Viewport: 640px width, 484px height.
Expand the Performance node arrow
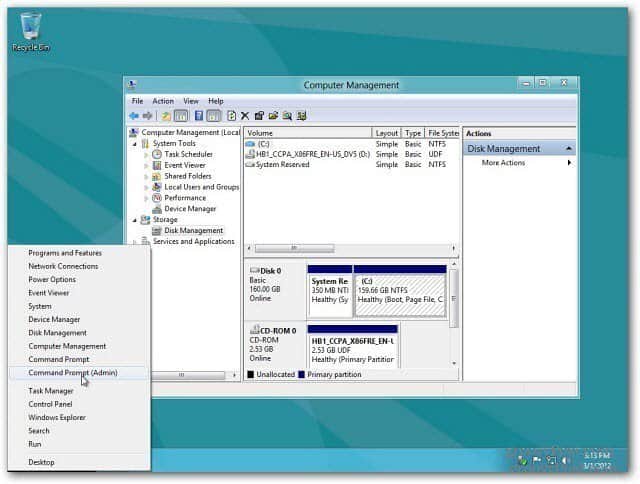146,198
